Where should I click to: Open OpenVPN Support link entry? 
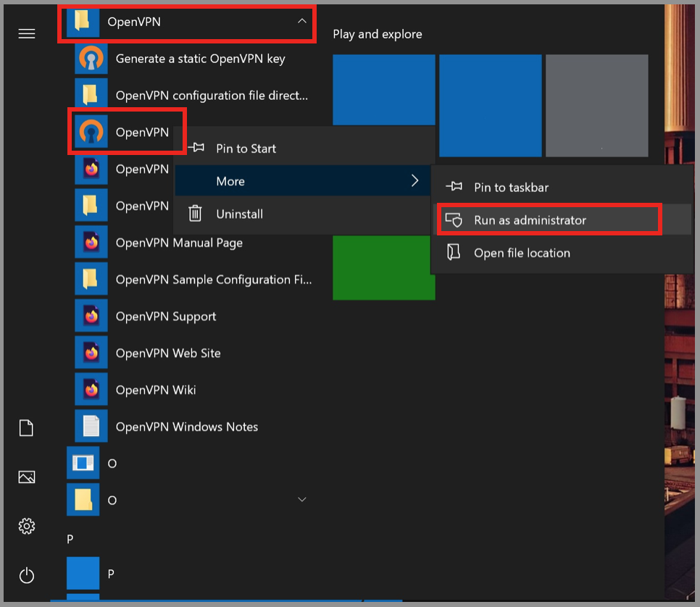[165, 317]
